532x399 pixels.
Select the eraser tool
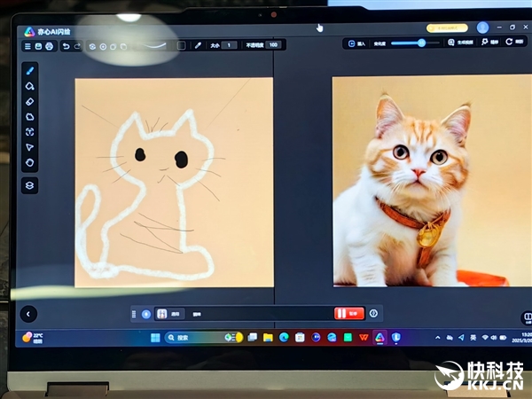pos(29,101)
